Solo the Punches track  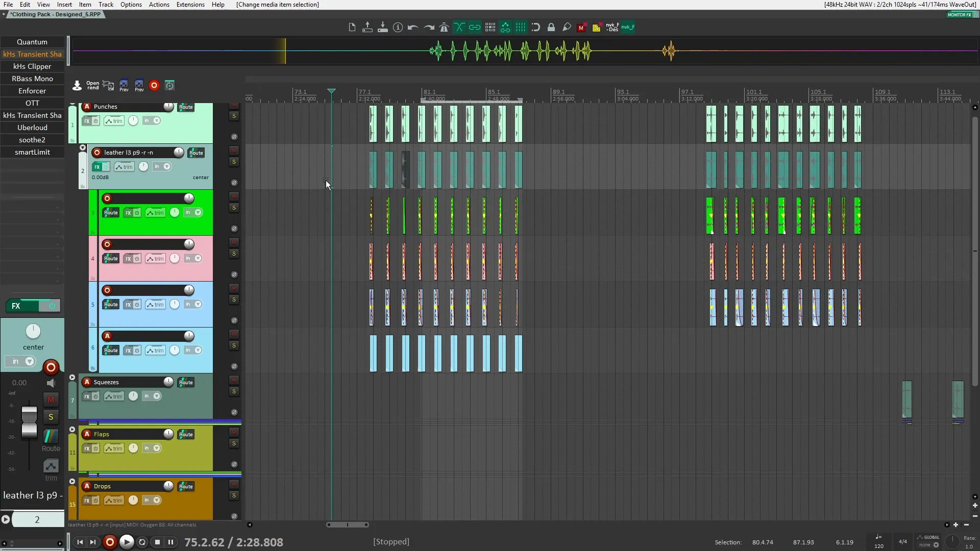tap(234, 116)
